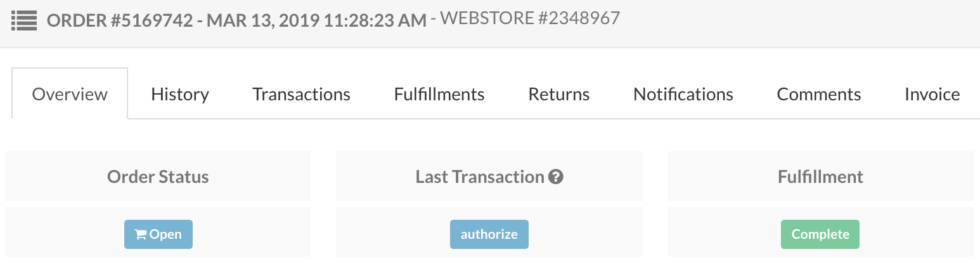The width and height of the screenshot is (980, 268).
Task: Click the WEBSTORE #2348967 label
Action: tap(530, 18)
